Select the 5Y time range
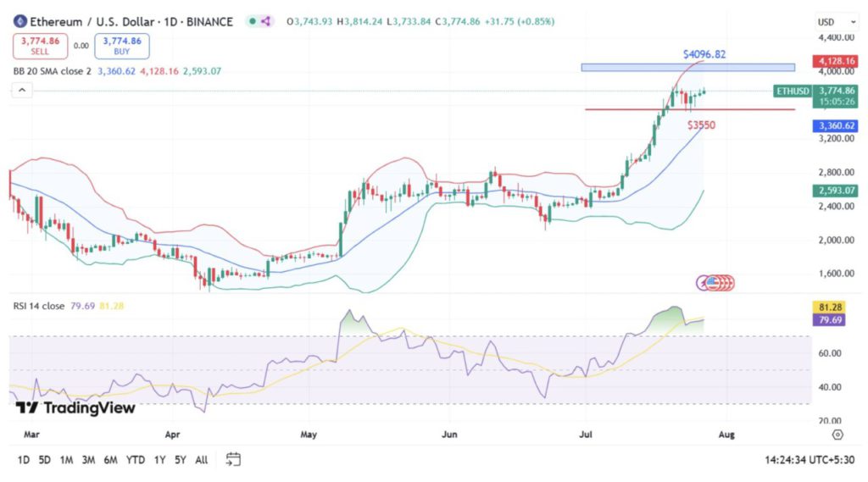Image resolution: width=868 pixels, height=482 pixels. [180, 460]
